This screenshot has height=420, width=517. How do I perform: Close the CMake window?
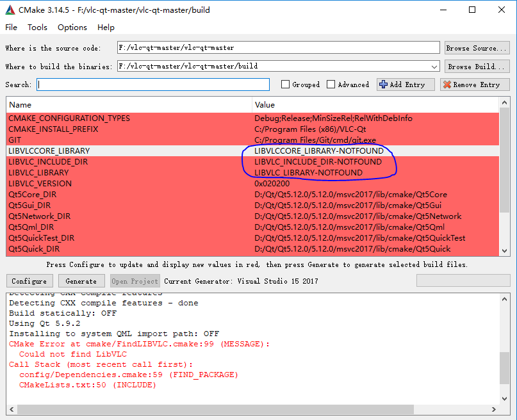tap(502, 10)
